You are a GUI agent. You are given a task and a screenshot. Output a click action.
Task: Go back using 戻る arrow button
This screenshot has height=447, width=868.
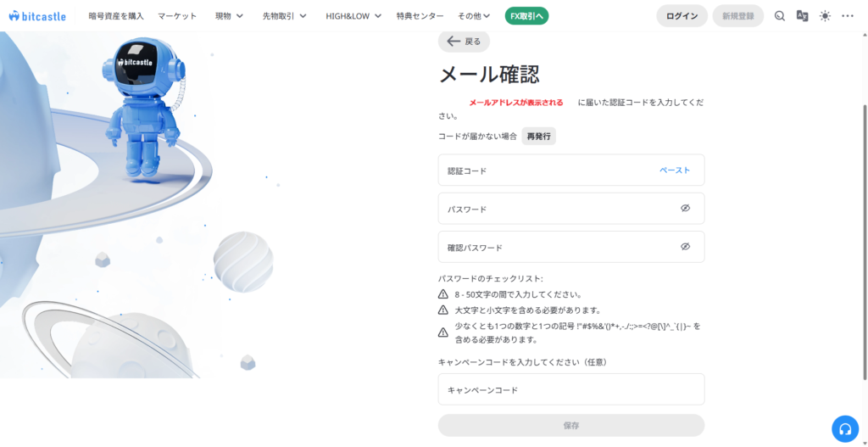click(464, 41)
